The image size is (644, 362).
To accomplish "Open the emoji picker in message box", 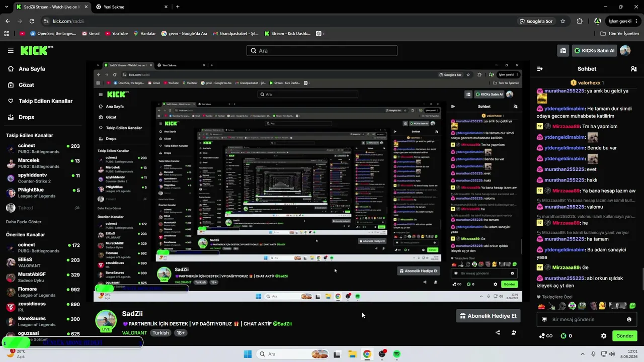I will pyautogui.click(x=629, y=319).
